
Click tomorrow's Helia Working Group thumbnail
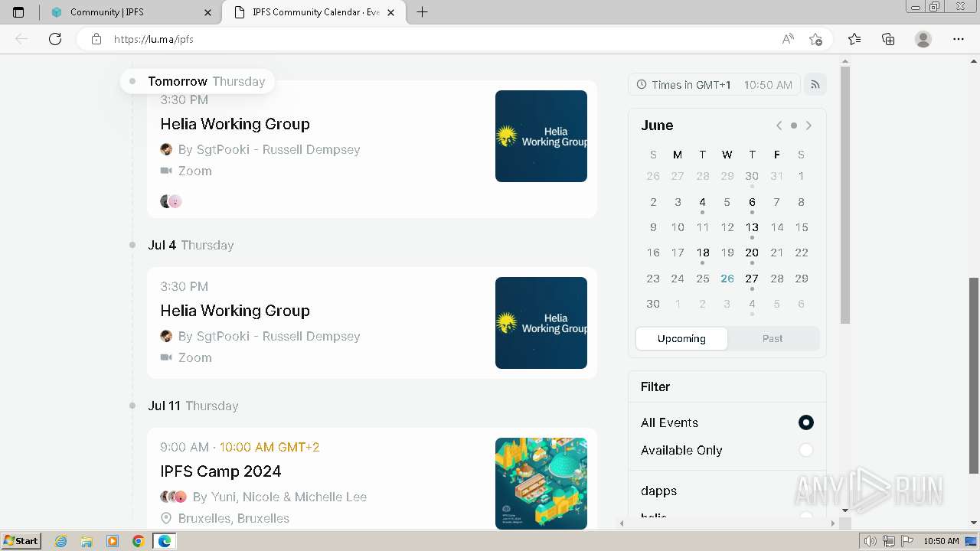(541, 136)
